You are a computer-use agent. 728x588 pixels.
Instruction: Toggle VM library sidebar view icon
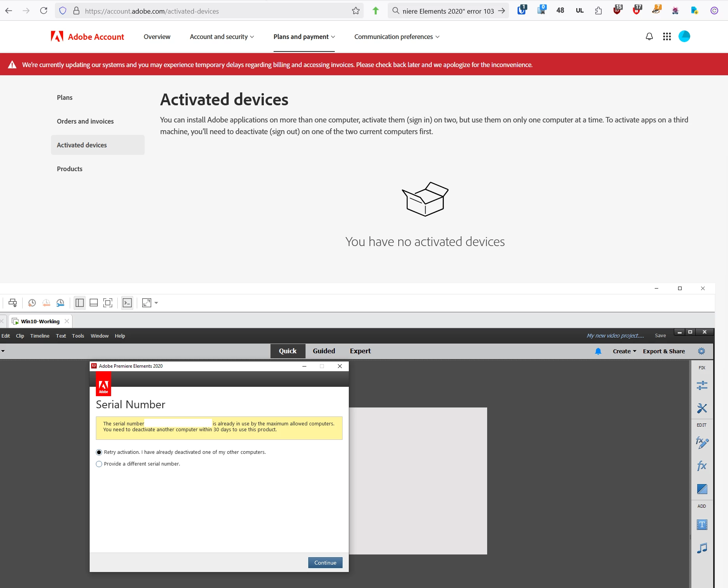point(80,303)
